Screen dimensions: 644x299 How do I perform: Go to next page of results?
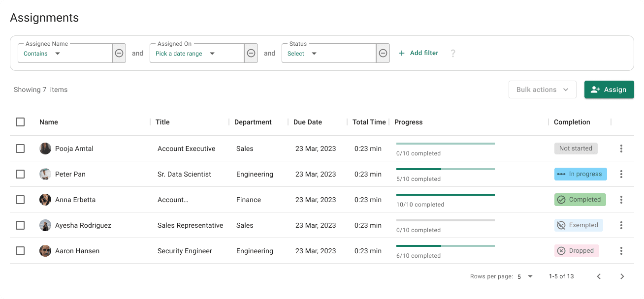coord(622,276)
